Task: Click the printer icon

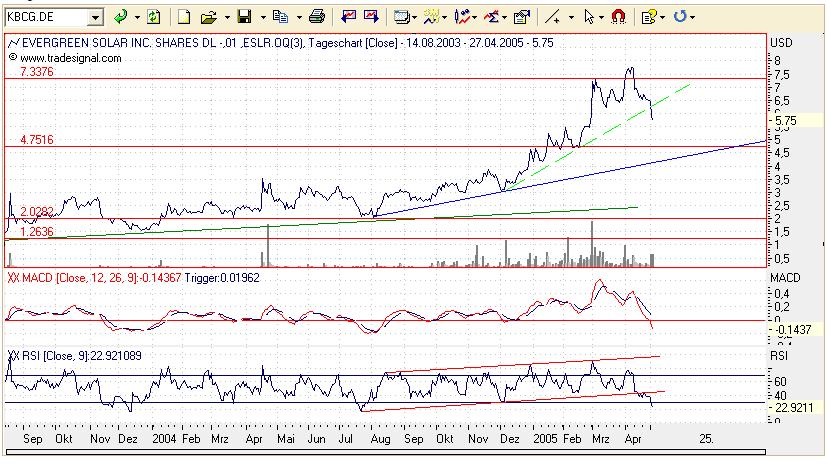Action: click(x=316, y=17)
